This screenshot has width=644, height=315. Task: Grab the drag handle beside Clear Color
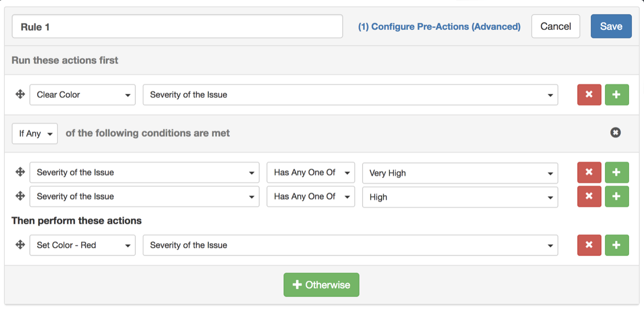20,94
